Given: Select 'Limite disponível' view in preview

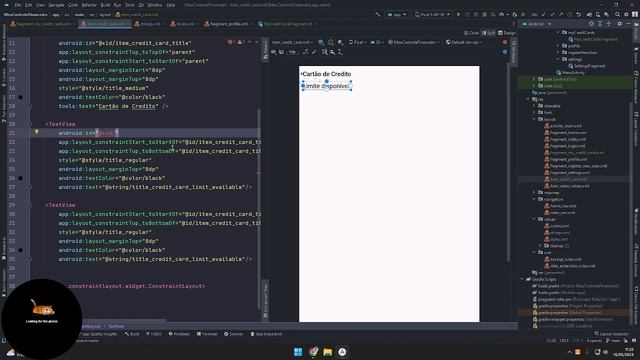Looking at the screenshot, I should coord(327,86).
